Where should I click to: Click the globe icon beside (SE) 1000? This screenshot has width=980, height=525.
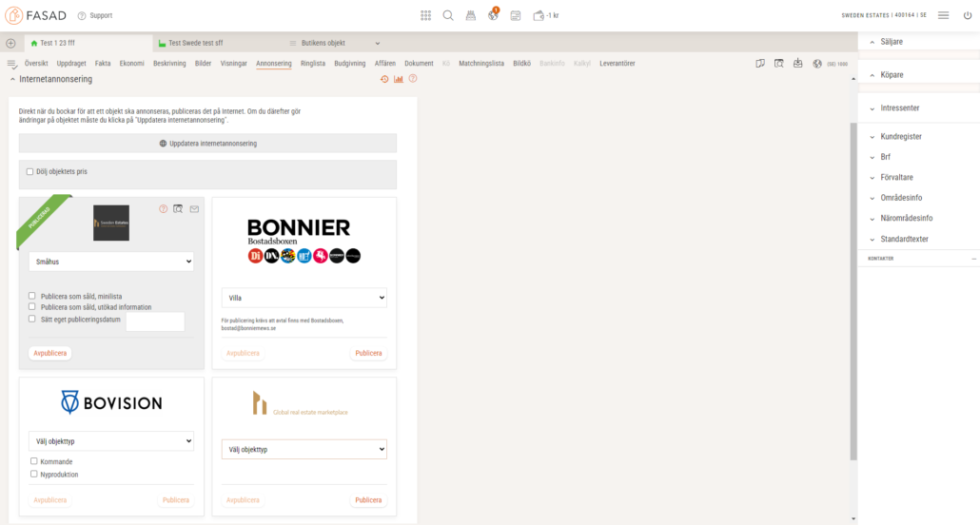[x=817, y=64]
